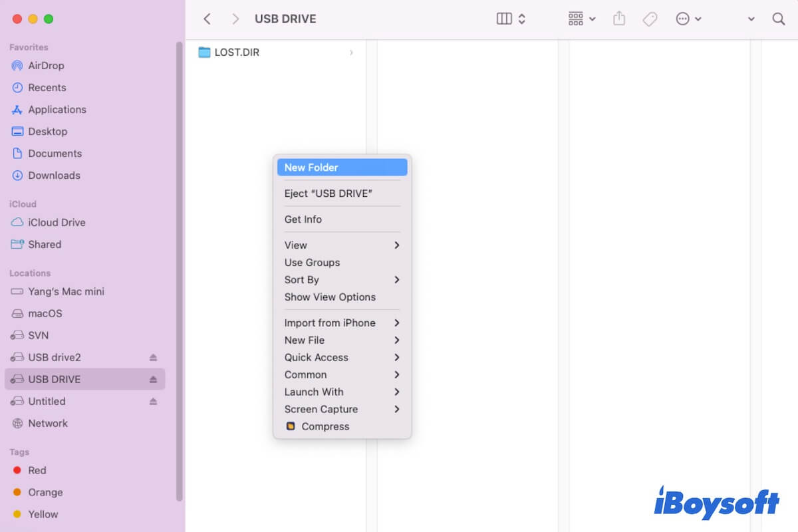This screenshot has width=798, height=532.
Task: Expand the Launch With submenu
Action: click(313, 392)
